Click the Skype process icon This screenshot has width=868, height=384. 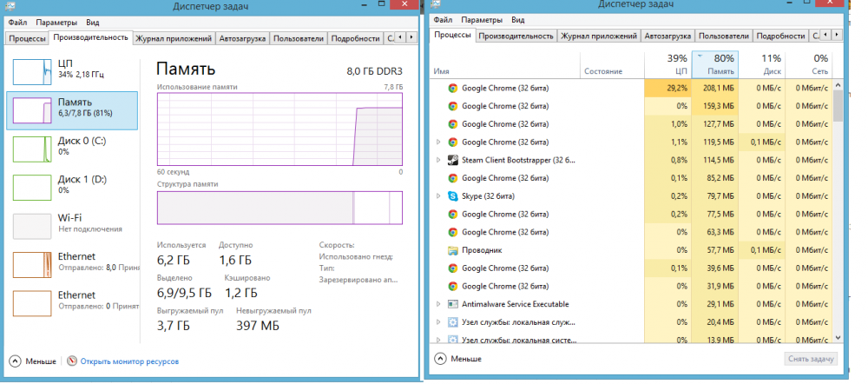click(452, 196)
